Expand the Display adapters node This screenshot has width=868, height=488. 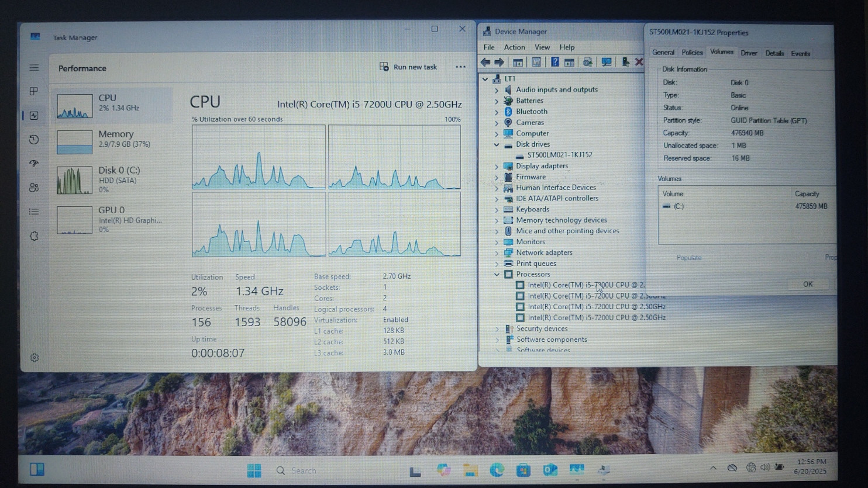pos(497,166)
